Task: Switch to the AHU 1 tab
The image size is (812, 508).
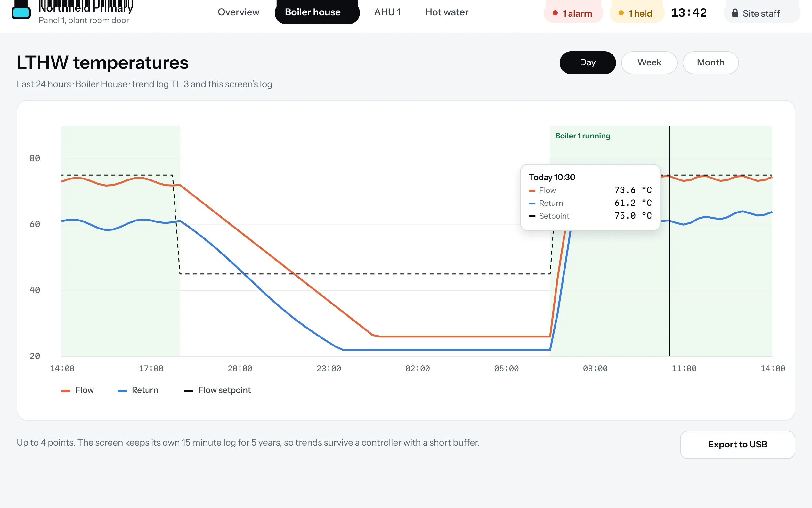Action: (387, 12)
